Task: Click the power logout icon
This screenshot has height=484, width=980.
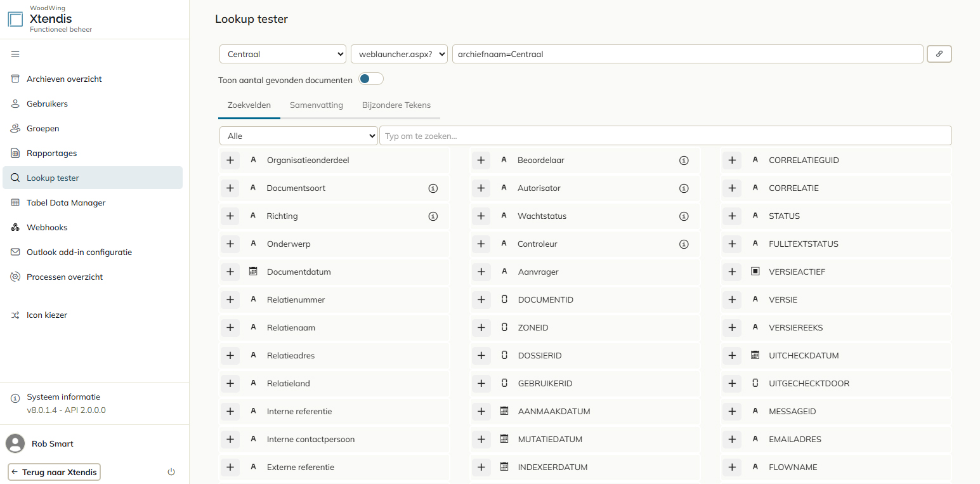Action: 171,472
